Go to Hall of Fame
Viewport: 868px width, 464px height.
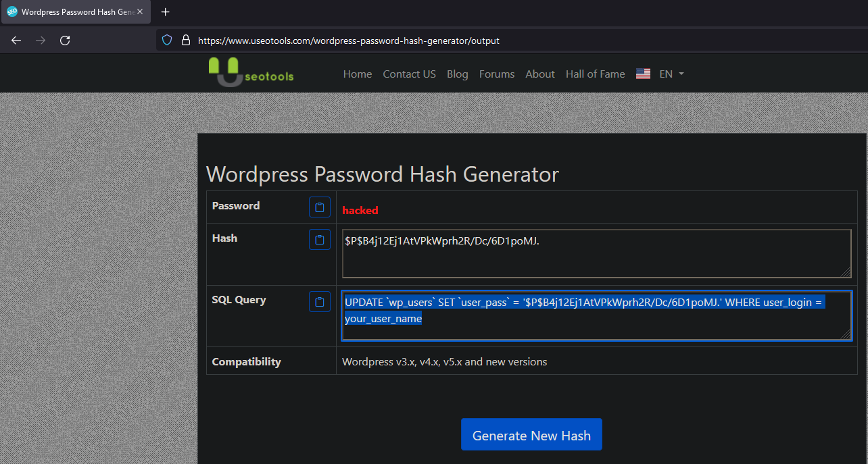596,74
